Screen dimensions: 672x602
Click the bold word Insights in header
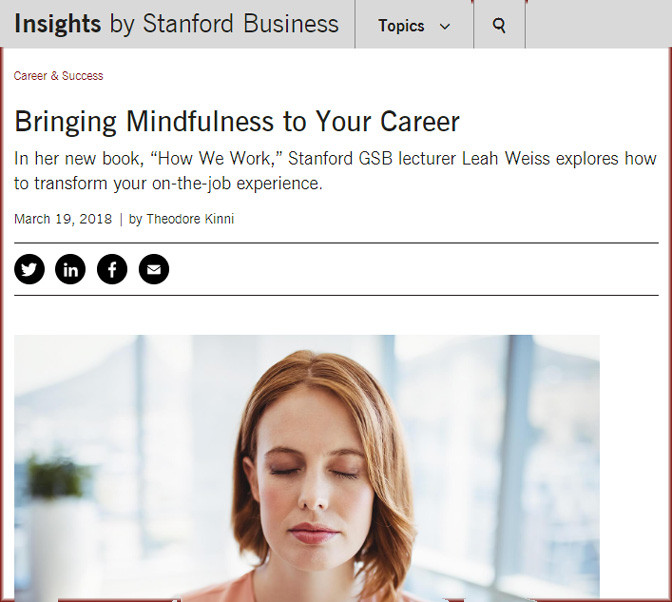pos(58,24)
